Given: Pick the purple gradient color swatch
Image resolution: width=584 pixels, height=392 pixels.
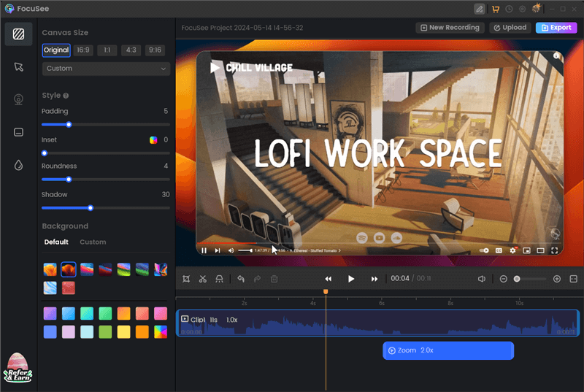Looking at the screenshot, I should click(50, 313).
